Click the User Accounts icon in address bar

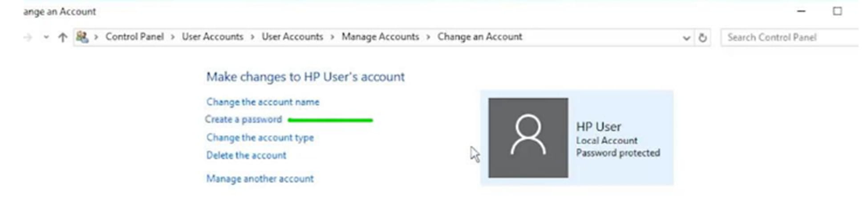point(82,37)
